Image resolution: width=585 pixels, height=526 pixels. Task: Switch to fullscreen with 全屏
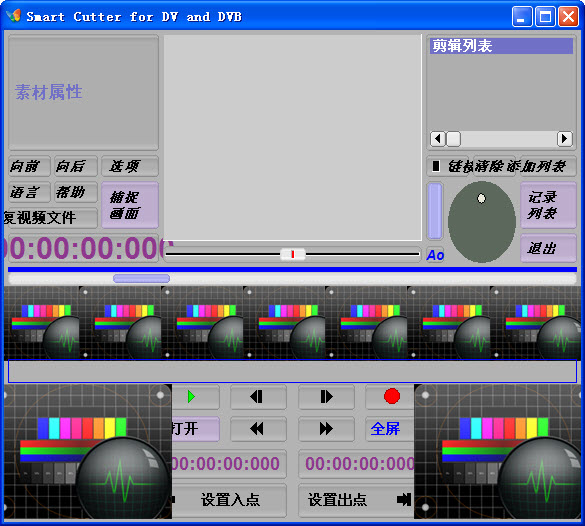click(x=390, y=429)
